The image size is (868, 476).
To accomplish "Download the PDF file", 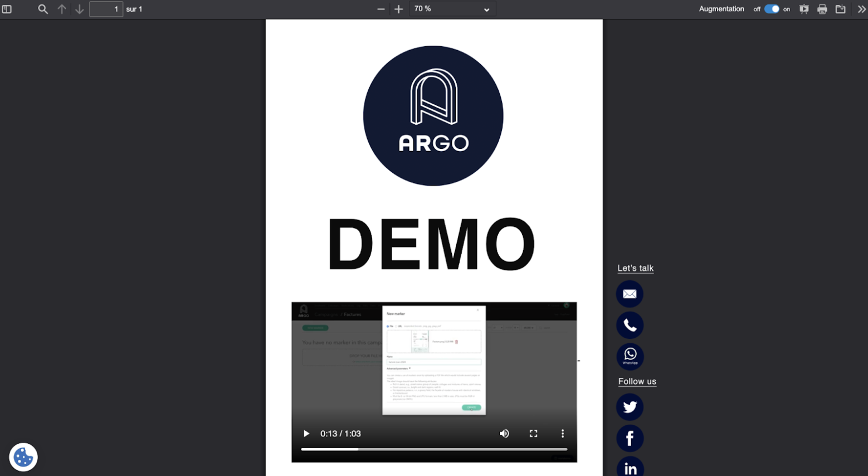I will (841, 9).
